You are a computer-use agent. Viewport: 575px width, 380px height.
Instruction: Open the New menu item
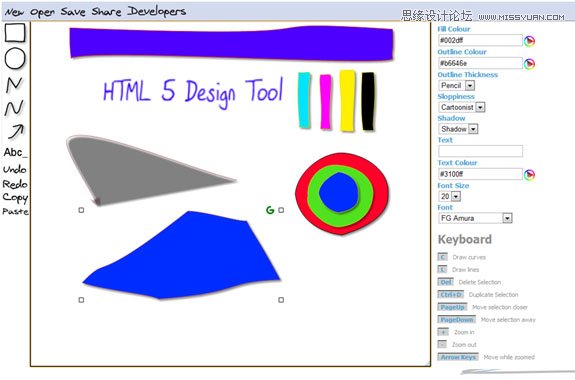coord(14,12)
